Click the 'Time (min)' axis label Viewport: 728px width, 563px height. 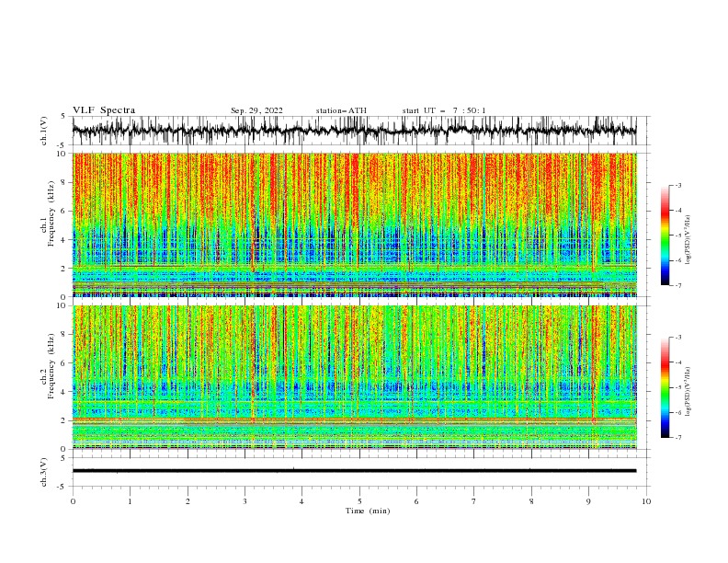(x=368, y=511)
